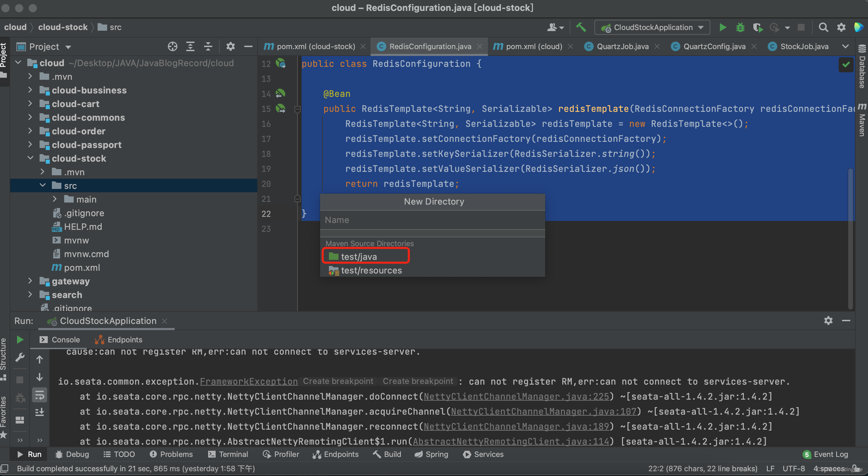Click the Run application button
Viewport: 868px width, 476px height.
click(x=723, y=27)
